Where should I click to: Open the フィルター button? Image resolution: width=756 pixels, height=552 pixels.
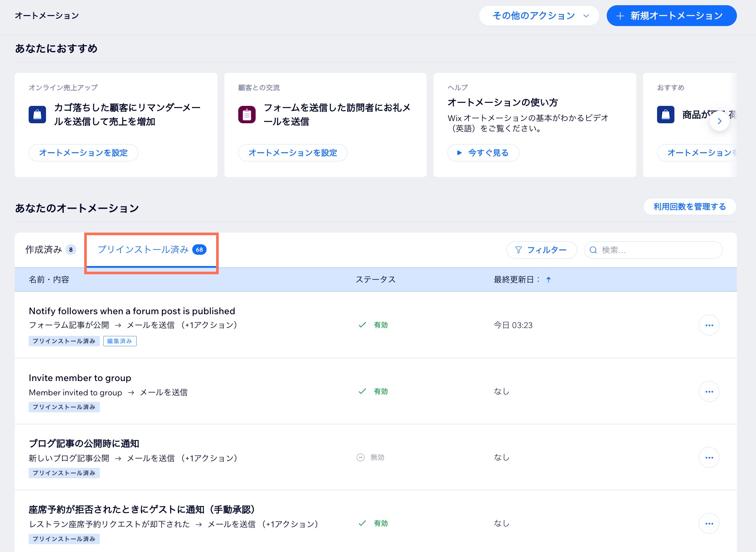pyautogui.click(x=542, y=250)
